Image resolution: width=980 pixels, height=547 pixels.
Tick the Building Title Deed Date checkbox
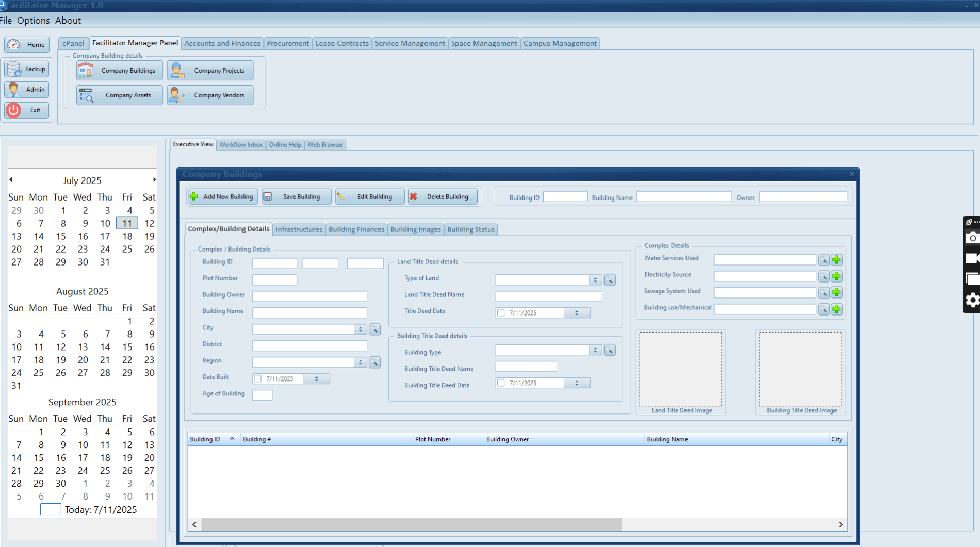pyautogui.click(x=500, y=383)
